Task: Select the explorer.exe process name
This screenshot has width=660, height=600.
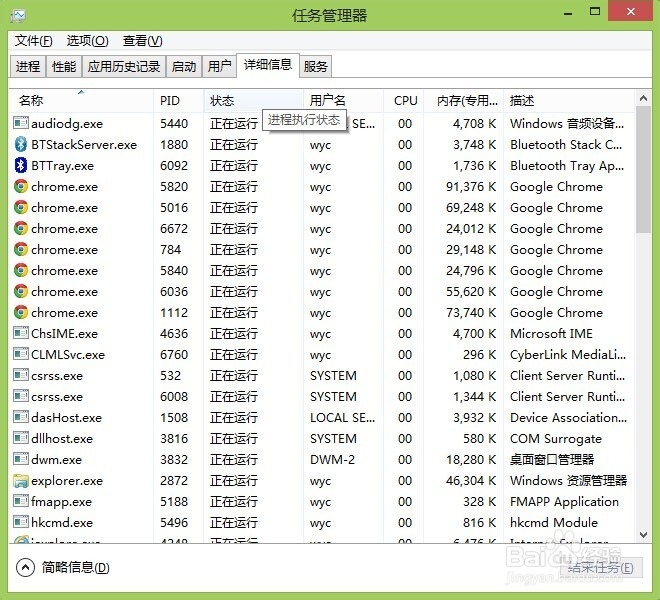Action: coord(67,480)
